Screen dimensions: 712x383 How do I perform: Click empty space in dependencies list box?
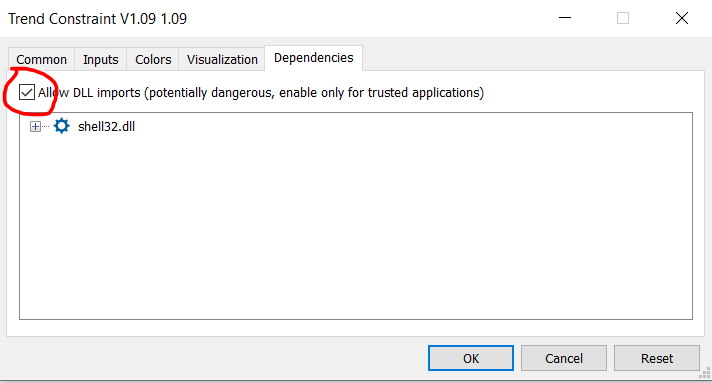[356, 227]
